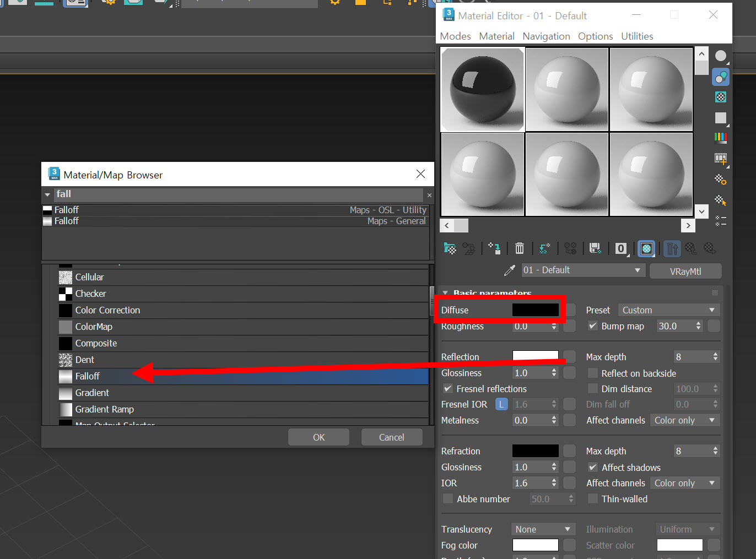Collapse the Basic parameters rollout
The width and height of the screenshot is (756, 559).
(445, 292)
